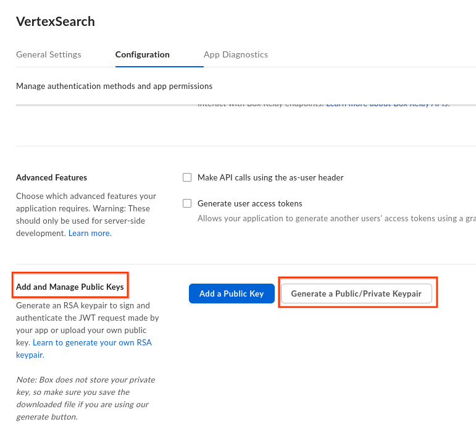Click the Advanced Features section heading
The width and height of the screenshot is (476, 448).
51,177
